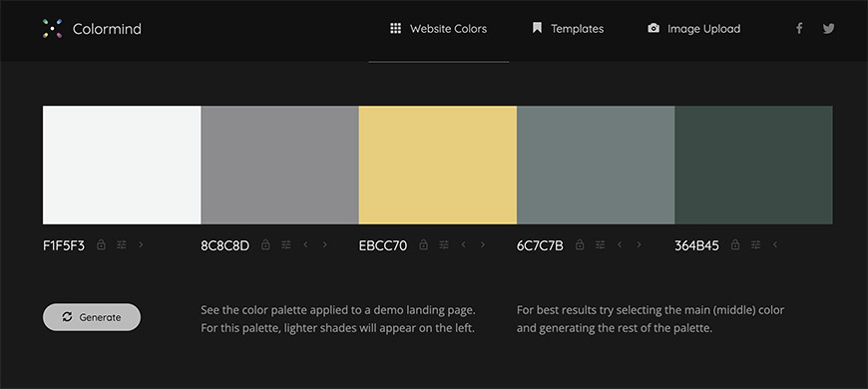Open the adjust sliders for EBCC70
The height and width of the screenshot is (389, 868).
click(444, 244)
